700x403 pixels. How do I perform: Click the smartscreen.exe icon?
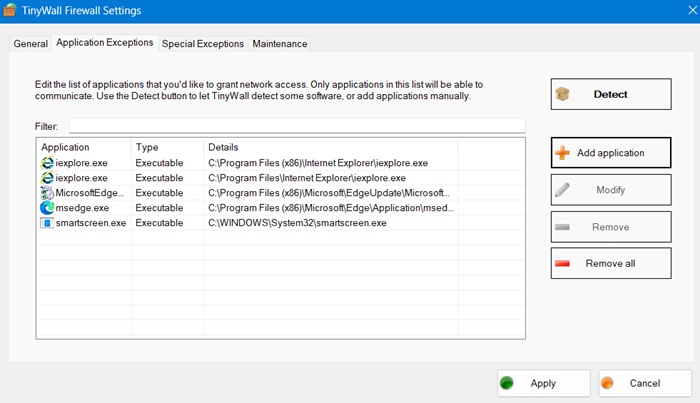coord(47,223)
